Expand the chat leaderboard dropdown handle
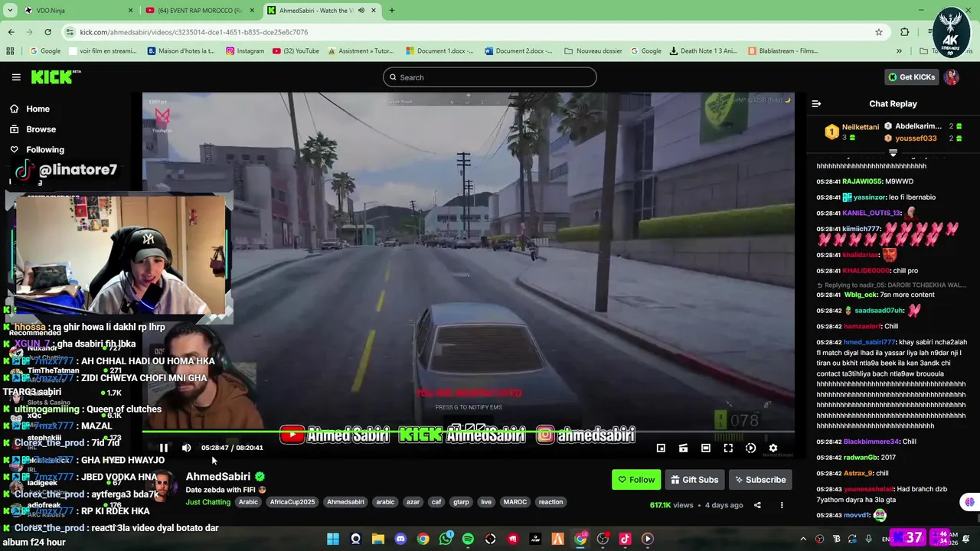 tap(893, 152)
